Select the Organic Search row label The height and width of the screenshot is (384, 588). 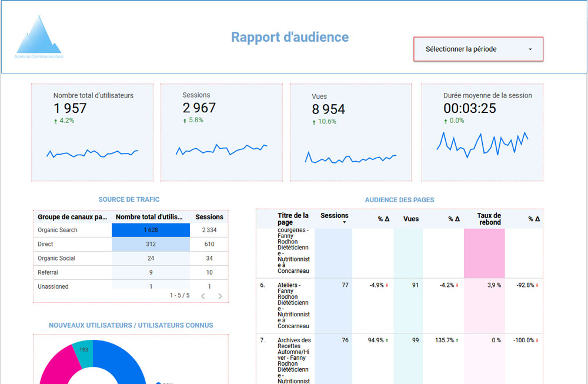58,230
